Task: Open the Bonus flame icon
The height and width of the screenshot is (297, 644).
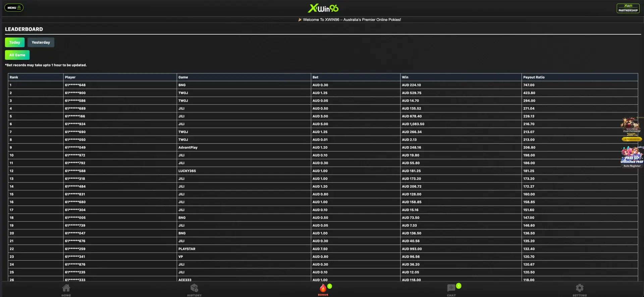Action: click(323, 290)
